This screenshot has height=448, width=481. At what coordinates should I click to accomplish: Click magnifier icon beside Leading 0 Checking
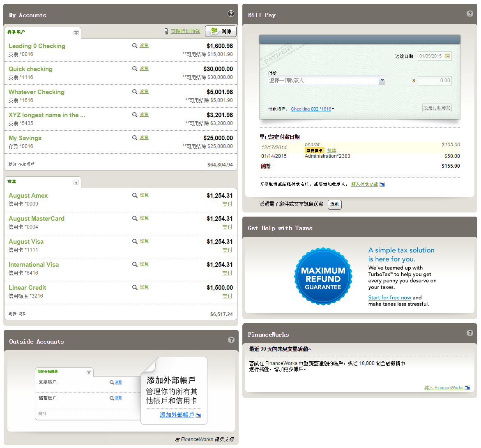pyautogui.click(x=135, y=46)
